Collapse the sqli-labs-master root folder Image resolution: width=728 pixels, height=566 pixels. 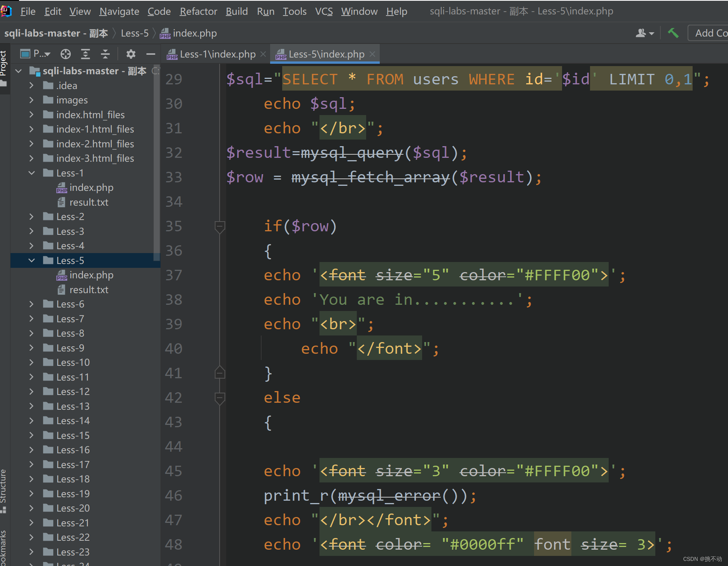coord(18,71)
